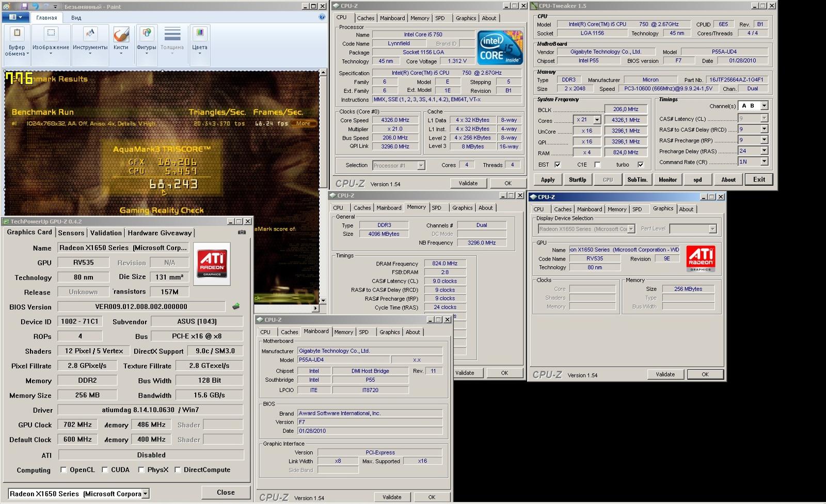
Task: Open the Caches tab in top CPU-Z window
Action: (x=366, y=18)
